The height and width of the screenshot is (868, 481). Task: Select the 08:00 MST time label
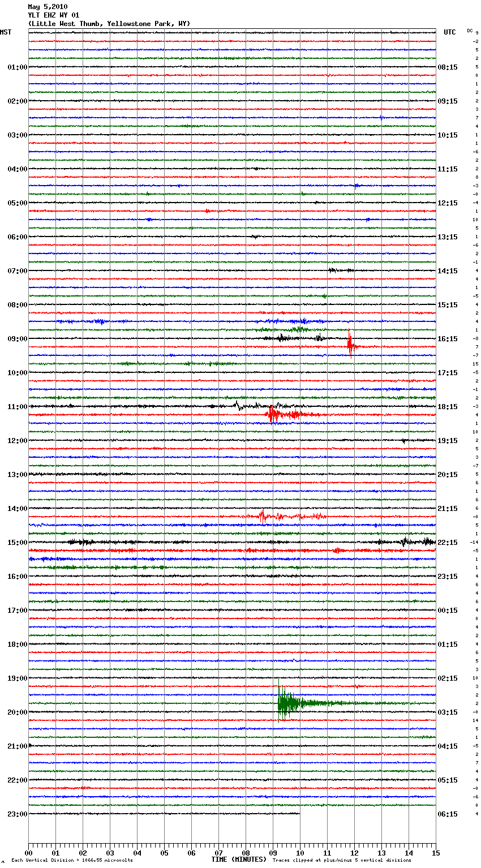point(18,305)
